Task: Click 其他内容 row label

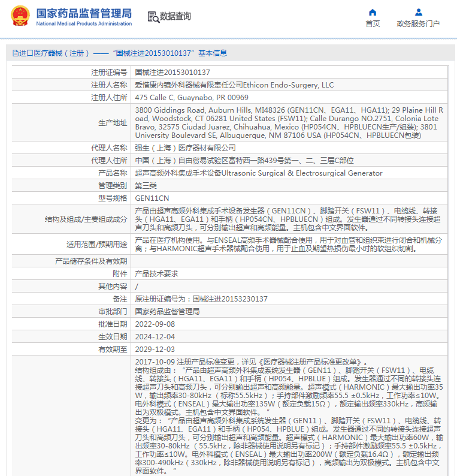Action: [x=113, y=287]
